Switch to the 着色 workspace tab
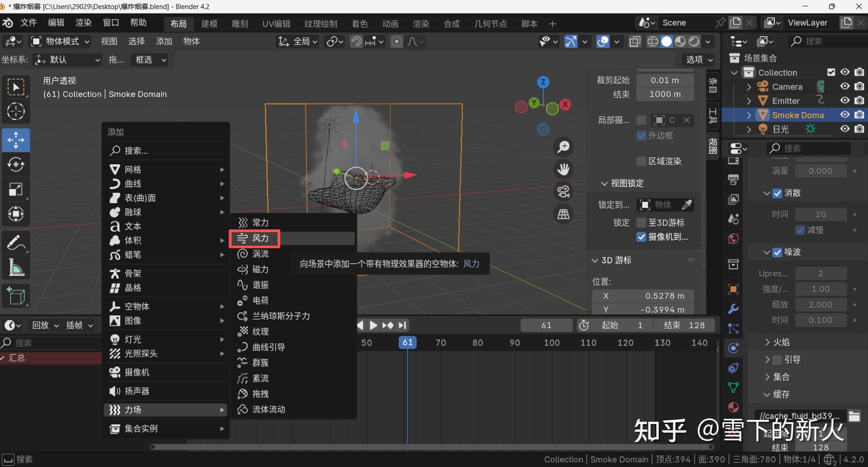 [x=359, y=24]
